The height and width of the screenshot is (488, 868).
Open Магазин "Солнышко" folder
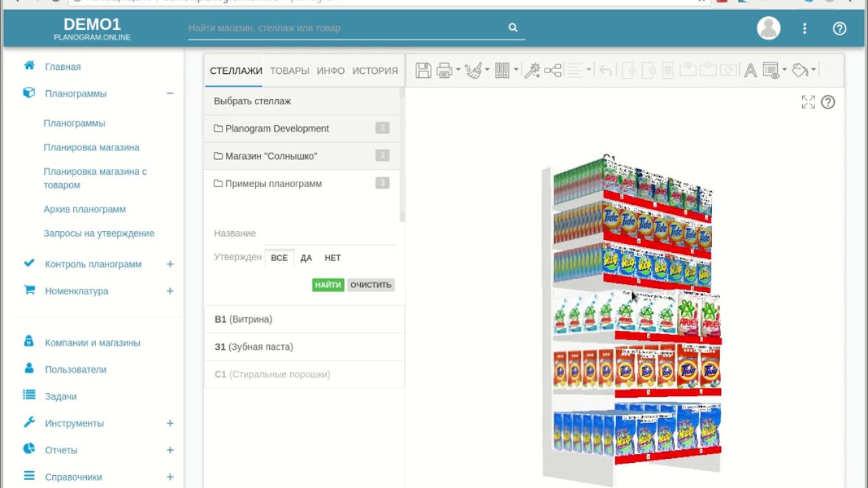[x=302, y=156]
